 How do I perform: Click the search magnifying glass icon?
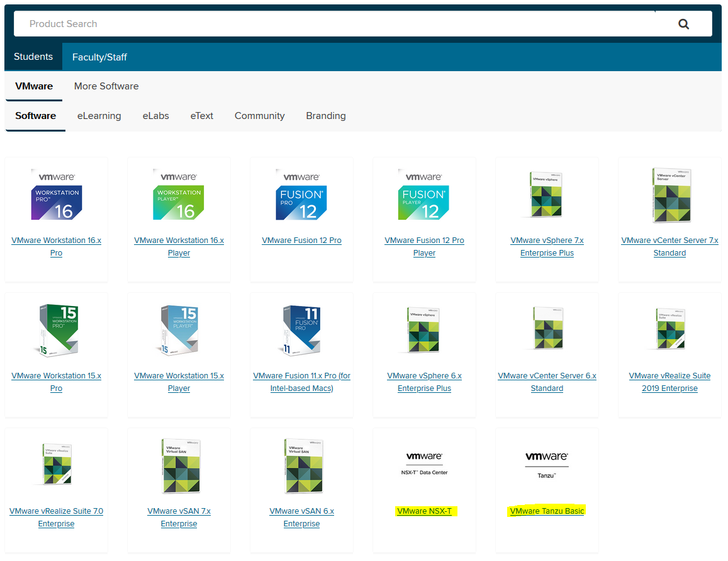[684, 23]
